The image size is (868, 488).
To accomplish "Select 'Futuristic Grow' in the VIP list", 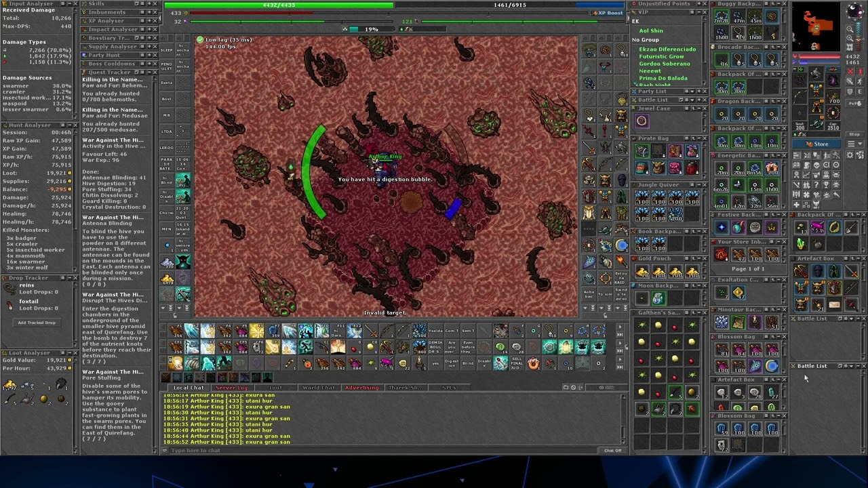I will 661,56.
